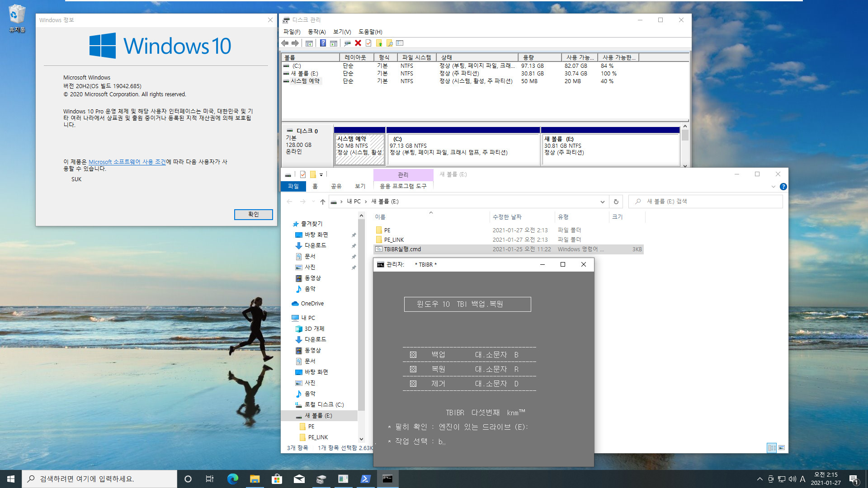Open the 공유 tab in Explorer ribbon
This screenshot has height=488, width=868.
[x=336, y=186]
